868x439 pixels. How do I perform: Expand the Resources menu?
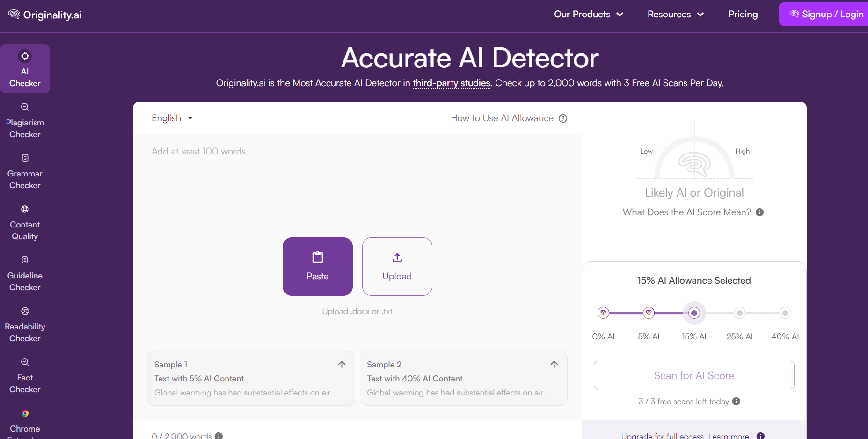pos(676,15)
